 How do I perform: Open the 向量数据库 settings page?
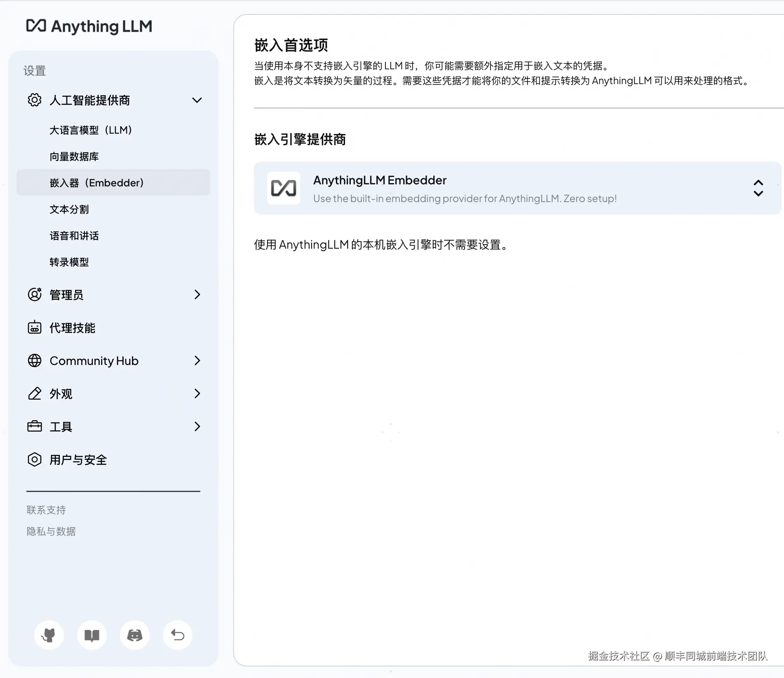click(x=74, y=156)
